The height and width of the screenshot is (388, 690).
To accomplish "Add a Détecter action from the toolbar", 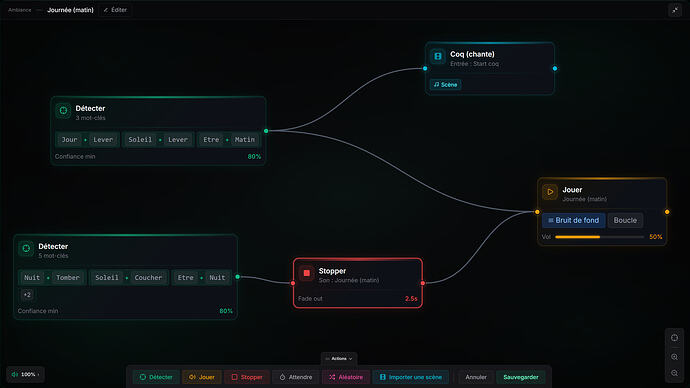I will coord(156,377).
